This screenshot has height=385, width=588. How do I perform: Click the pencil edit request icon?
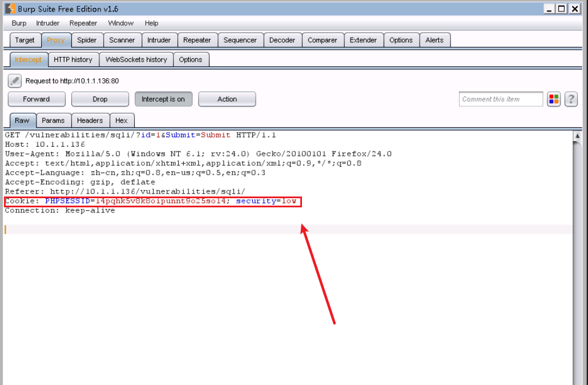(x=15, y=81)
